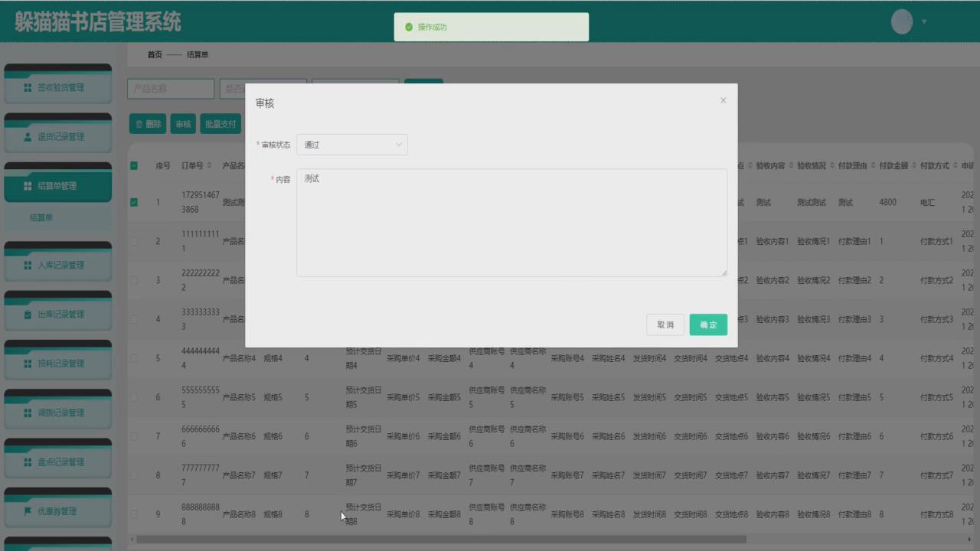
Task: Check the checkbox for row 2
Action: pyautogui.click(x=134, y=241)
